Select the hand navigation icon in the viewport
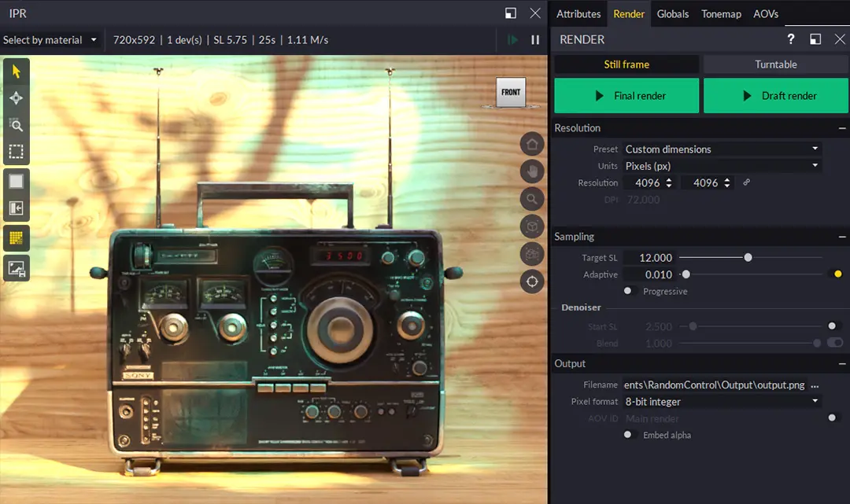Image resolution: width=850 pixels, height=504 pixels. point(532,171)
